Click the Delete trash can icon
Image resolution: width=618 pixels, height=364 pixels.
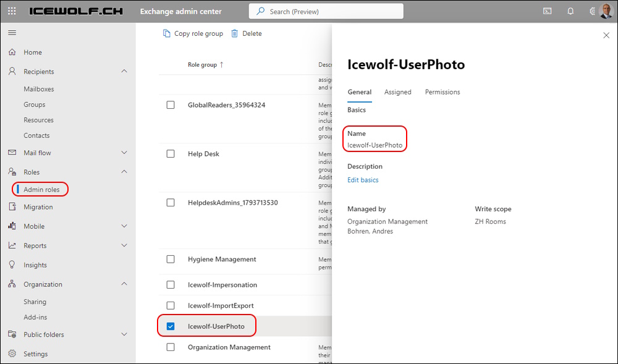click(234, 33)
